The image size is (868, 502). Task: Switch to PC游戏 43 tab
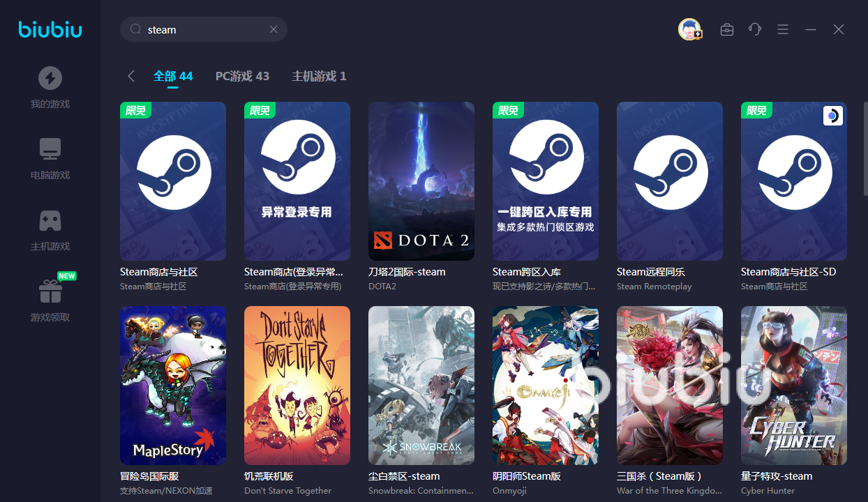[242, 76]
